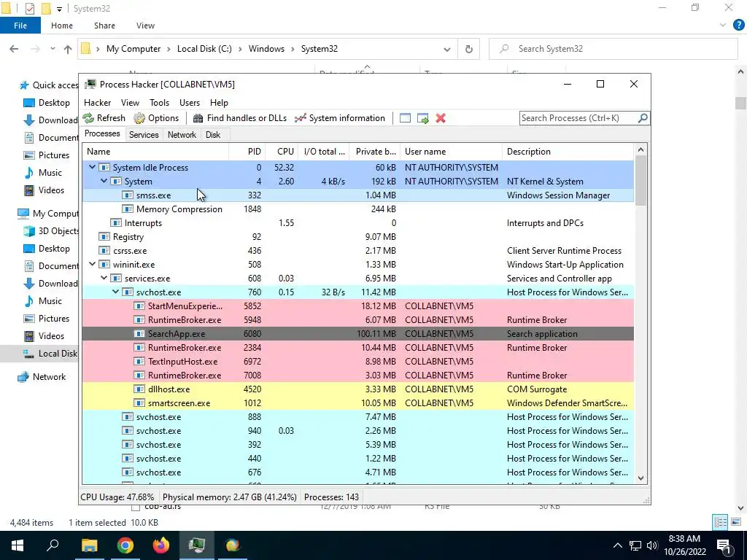Switch Explorer to details view icon
Viewport: 747px width, 560px height.
720,522
